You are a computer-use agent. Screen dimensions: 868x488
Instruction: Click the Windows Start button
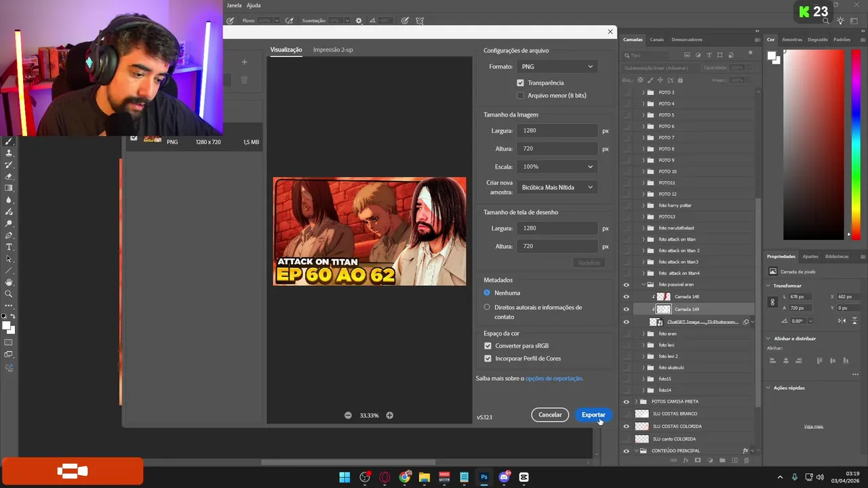pyautogui.click(x=344, y=477)
